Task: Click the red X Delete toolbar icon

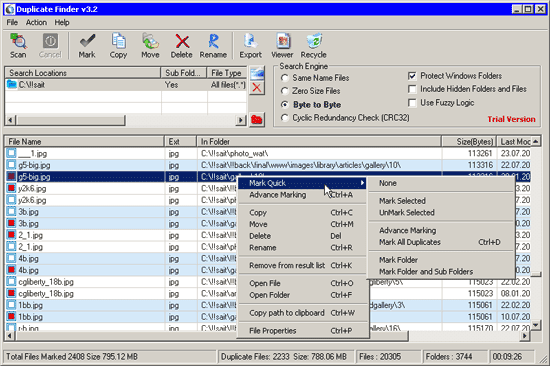Action: [182, 46]
